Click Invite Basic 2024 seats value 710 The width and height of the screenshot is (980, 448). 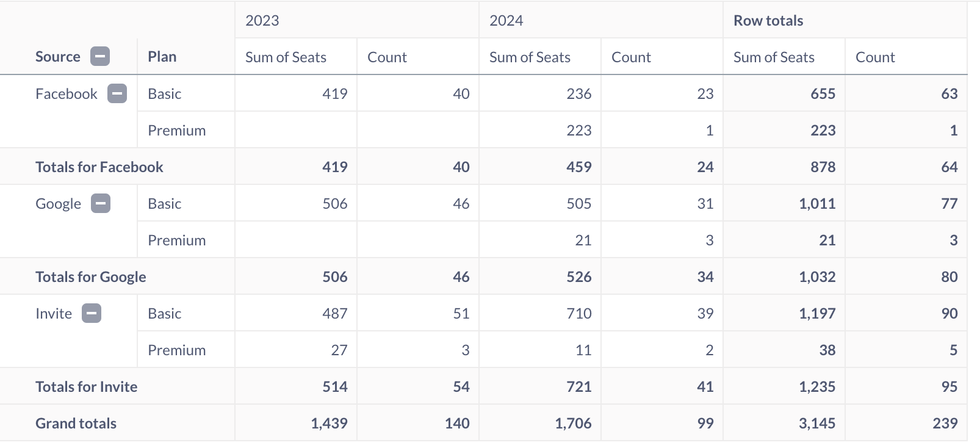point(578,314)
